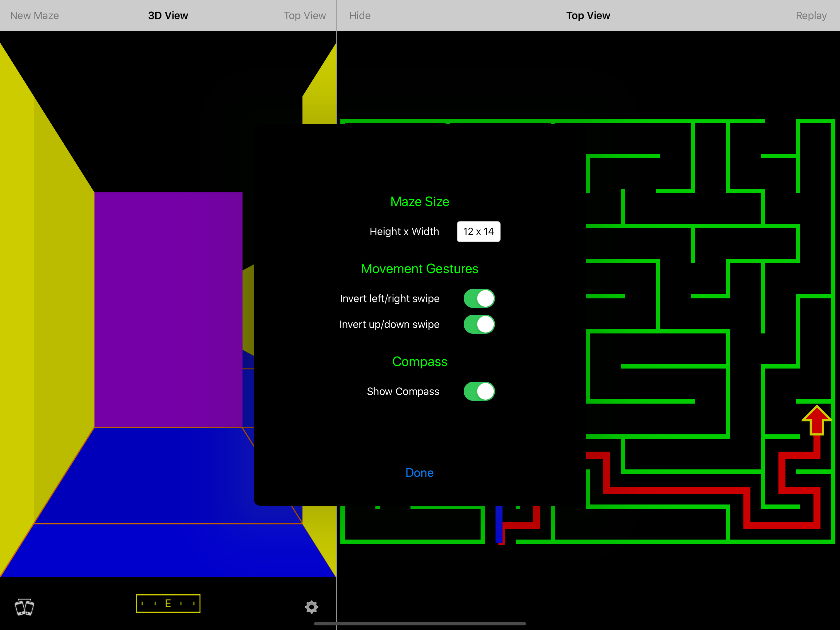Disable Invert left/right swipe
The height and width of the screenshot is (630, 840).
pos(479,298)
